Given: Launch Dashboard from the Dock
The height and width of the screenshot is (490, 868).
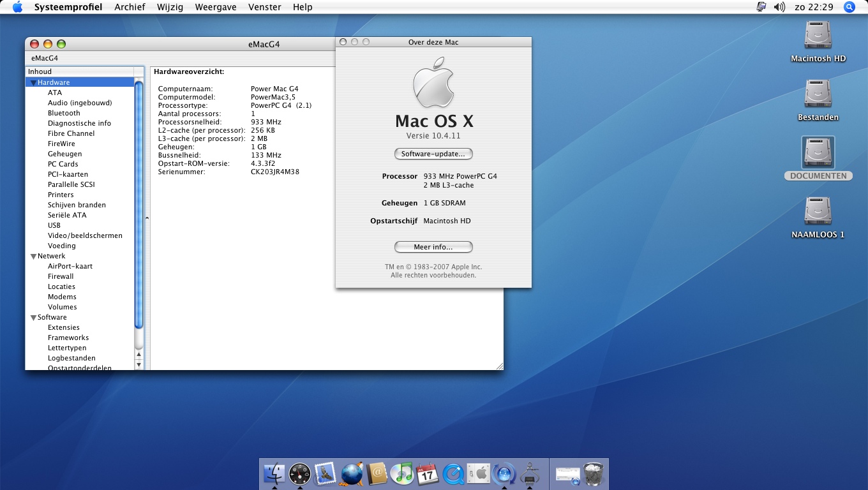Looking at the screenshot, I should [299, 474].
